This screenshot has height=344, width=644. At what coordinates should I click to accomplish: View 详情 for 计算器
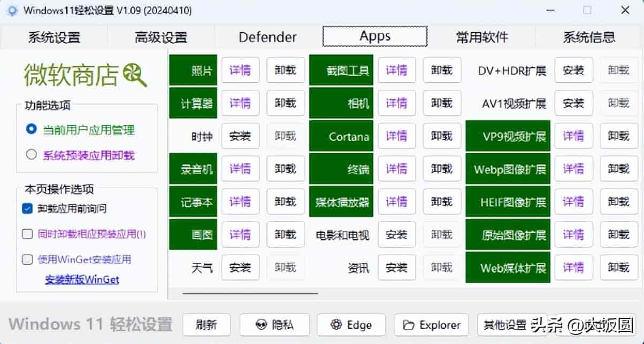[240, 103]
